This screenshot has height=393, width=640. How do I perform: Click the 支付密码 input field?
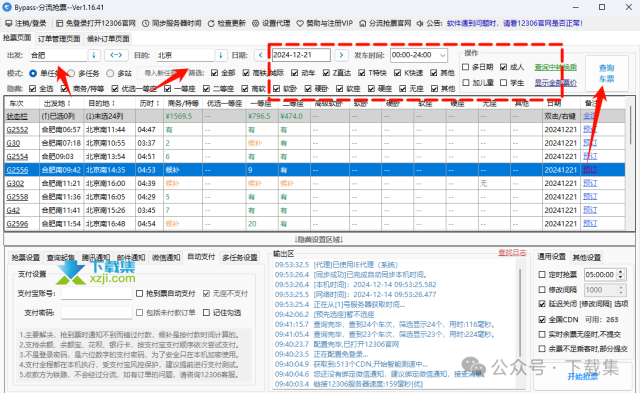click(x=97, y=313)
